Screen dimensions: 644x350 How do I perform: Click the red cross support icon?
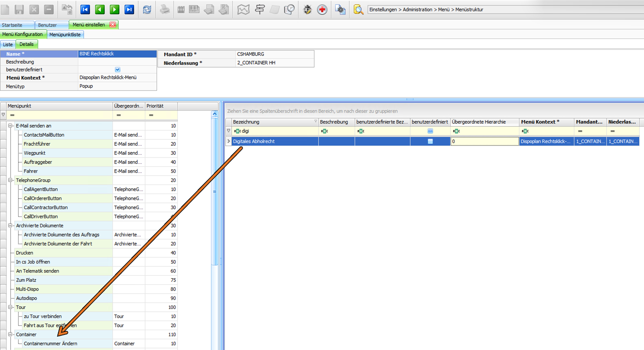(x=322, y=10)
